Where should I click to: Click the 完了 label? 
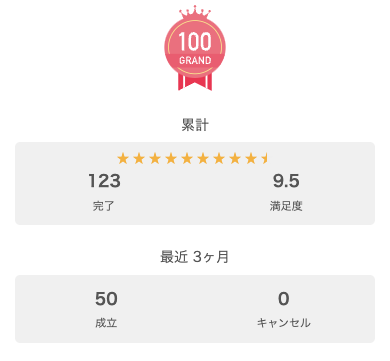tap(104, 206)
